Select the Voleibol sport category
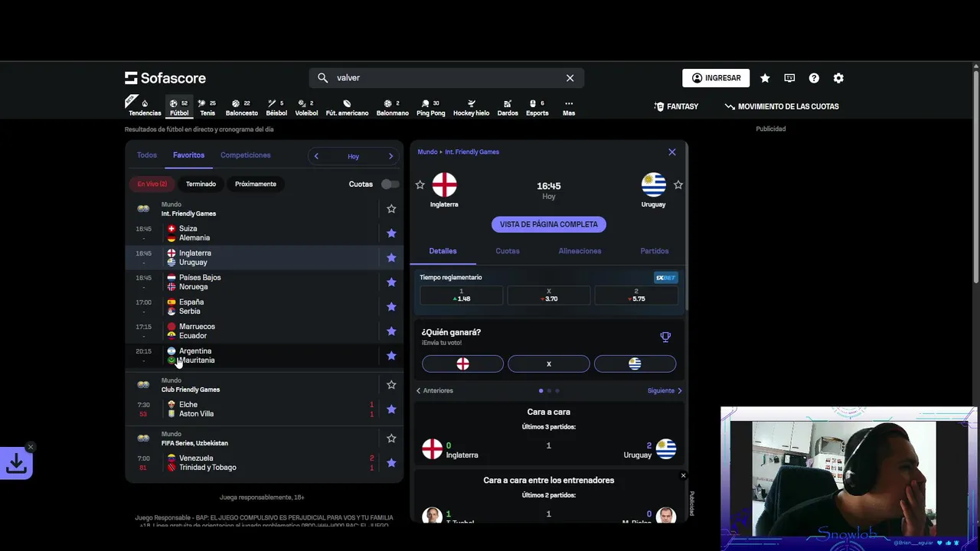 point(306,107)
